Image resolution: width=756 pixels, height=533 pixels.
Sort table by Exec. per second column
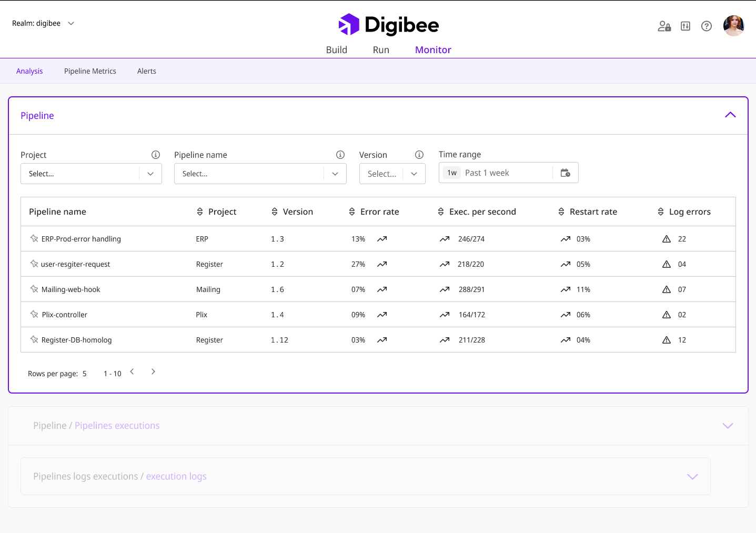tap(441, 212)
